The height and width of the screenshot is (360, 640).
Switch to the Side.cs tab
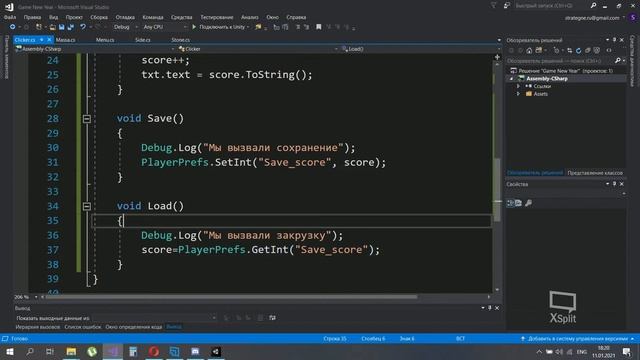143,40
